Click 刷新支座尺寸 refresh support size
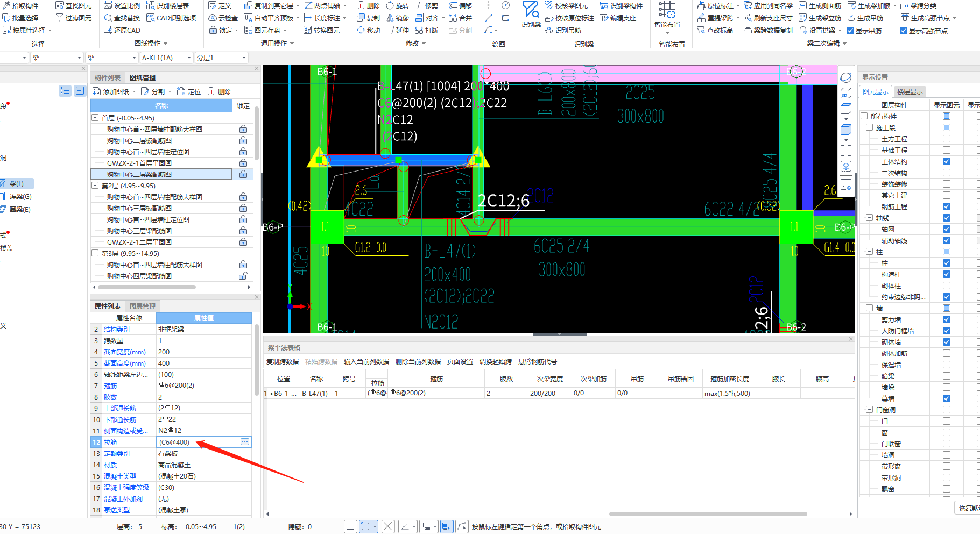Image resolution: width=980 pixels, height=535 pixels. 768,18
